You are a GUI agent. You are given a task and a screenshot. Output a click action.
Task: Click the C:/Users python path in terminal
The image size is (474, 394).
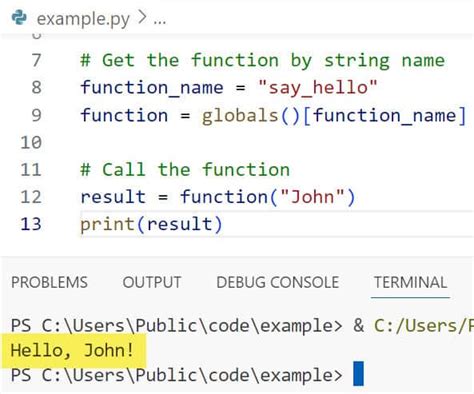point(424,325)
